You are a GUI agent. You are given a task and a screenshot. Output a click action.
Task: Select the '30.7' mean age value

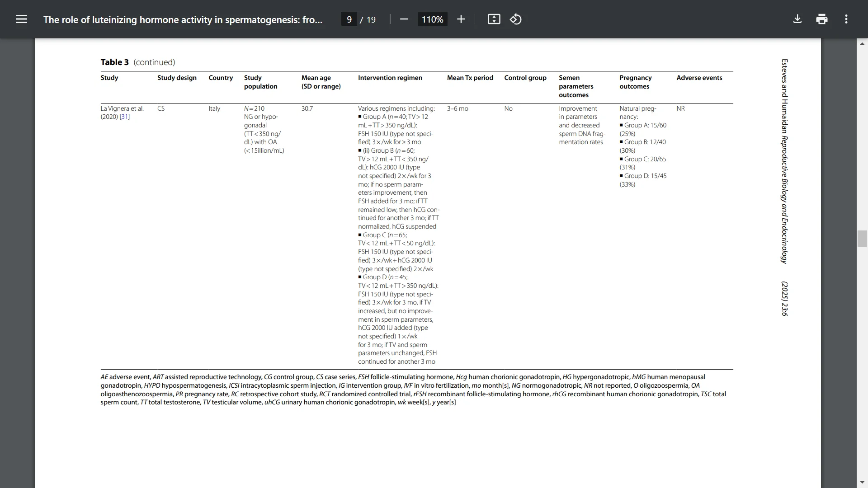coord(307,108)
